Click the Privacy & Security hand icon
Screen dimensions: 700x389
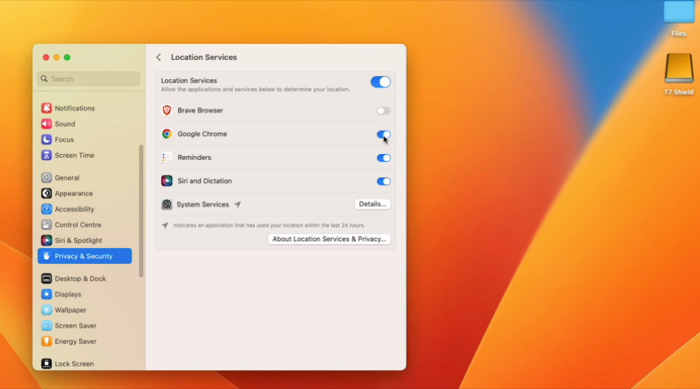pos(46,256)
